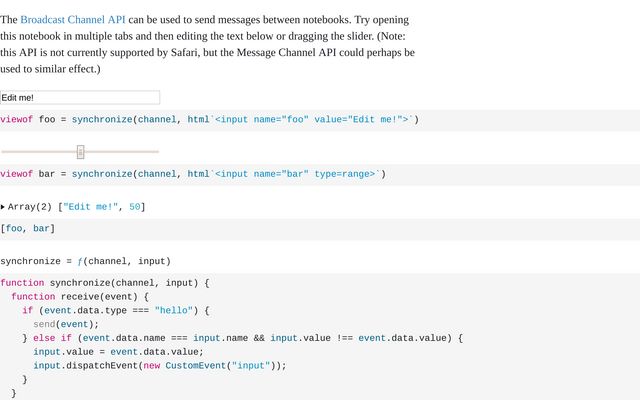Click the input.dispatchEvent code line
Screen dimensions: 640x400
[160, 365]
